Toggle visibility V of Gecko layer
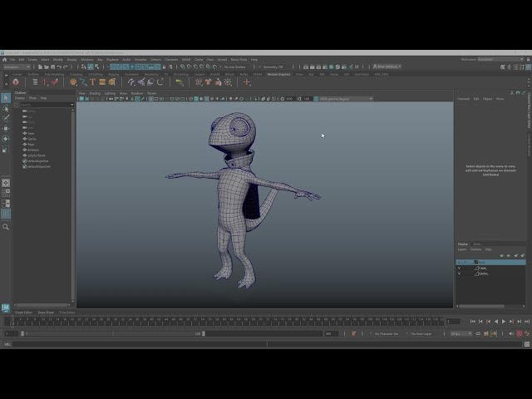532x399 pixels. coord(459,273)
